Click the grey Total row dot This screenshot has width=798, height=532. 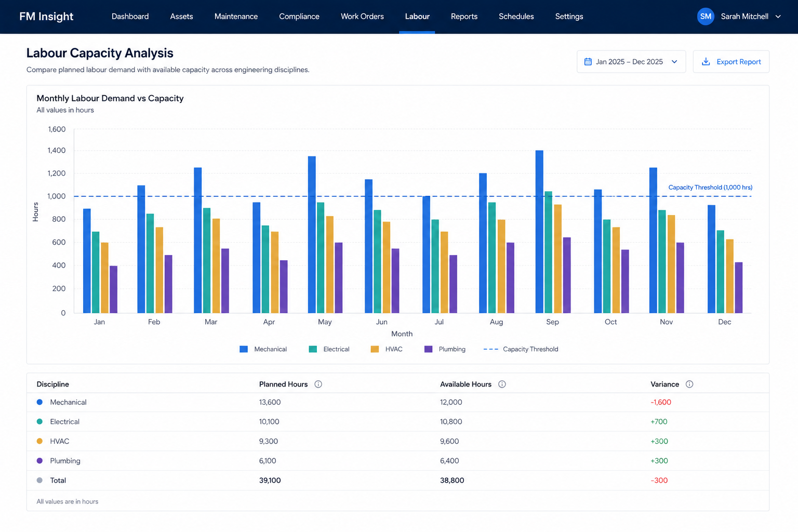pos(39,481)
